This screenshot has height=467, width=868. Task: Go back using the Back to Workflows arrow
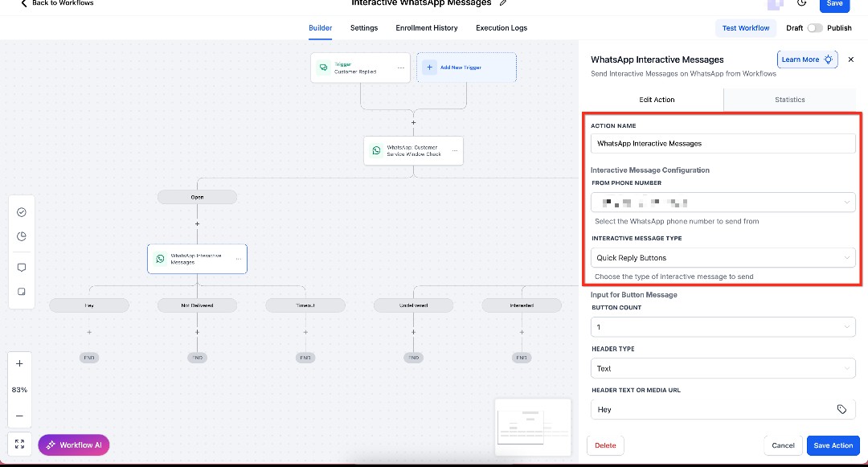[24, 3]
